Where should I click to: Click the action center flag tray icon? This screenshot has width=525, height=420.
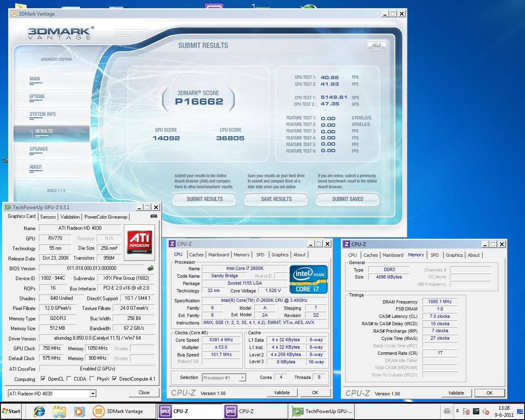(466, 411)
